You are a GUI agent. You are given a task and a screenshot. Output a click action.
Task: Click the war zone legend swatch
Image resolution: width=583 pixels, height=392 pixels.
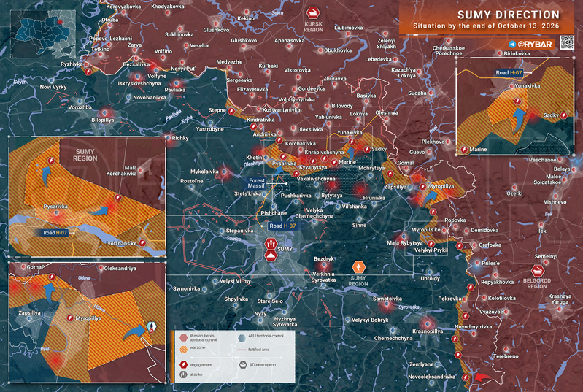tap(183, 350)
